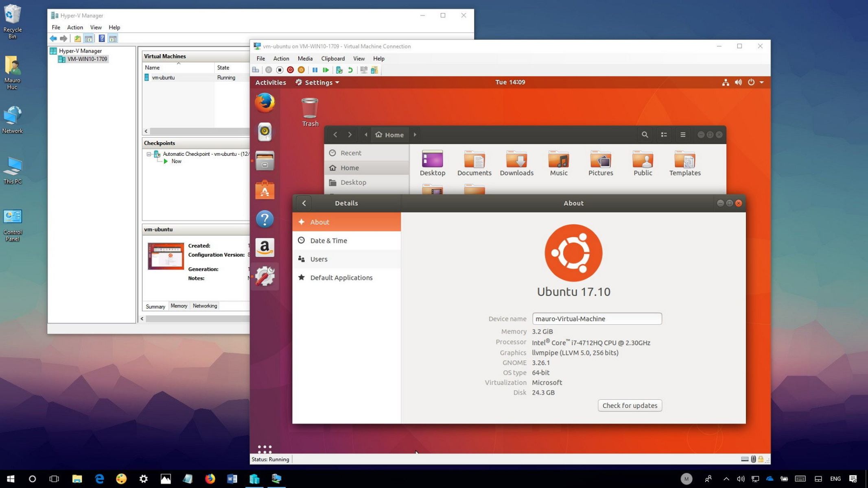Click the VM pause button in toolbar

click(x=314, y=70)
